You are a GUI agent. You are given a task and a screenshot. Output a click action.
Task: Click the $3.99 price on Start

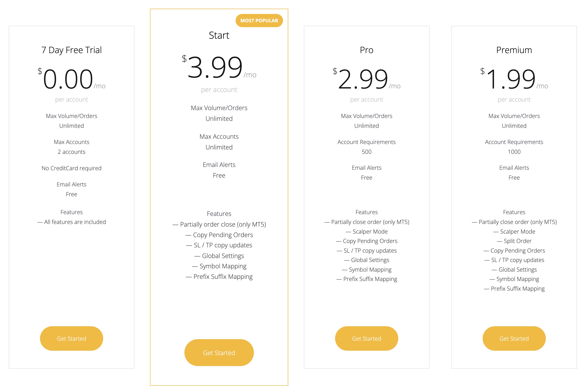(215, 67)
